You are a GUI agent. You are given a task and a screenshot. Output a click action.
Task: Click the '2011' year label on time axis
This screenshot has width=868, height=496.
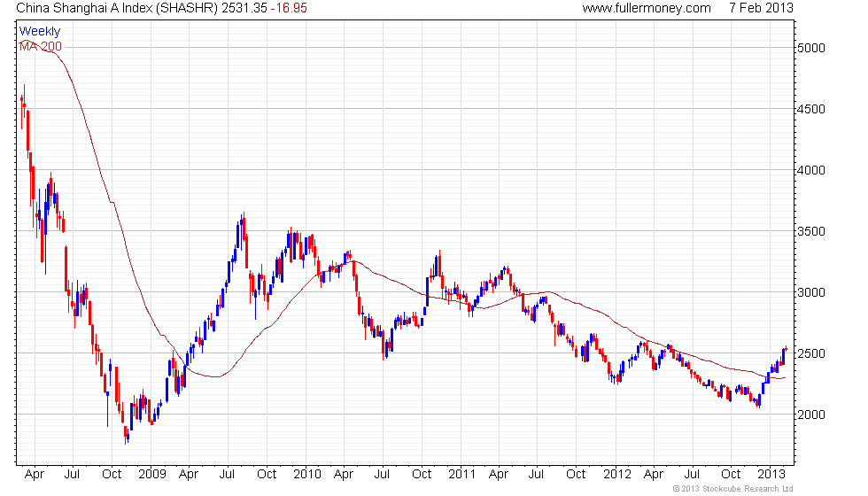[x=461, y=475]
